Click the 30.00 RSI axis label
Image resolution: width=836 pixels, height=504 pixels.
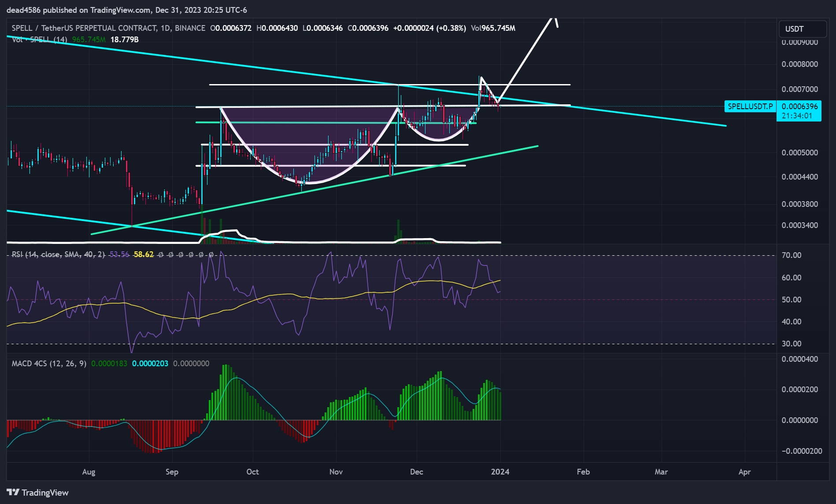tap(792, 344)
